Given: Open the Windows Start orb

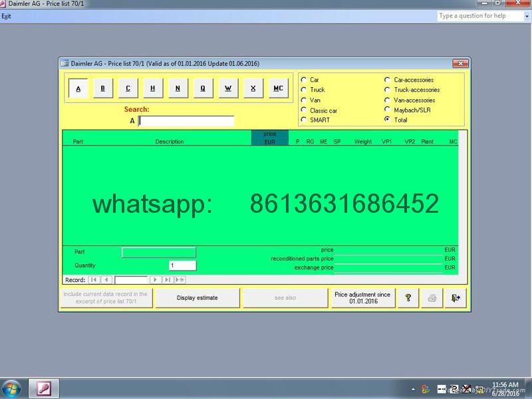Looking at the screenshot, I should 12,388.
